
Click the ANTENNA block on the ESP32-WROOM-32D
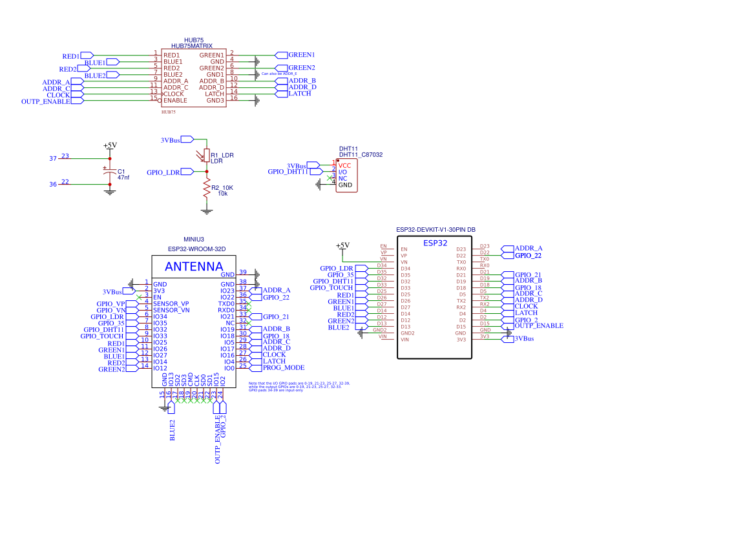(x=194, y=266)
